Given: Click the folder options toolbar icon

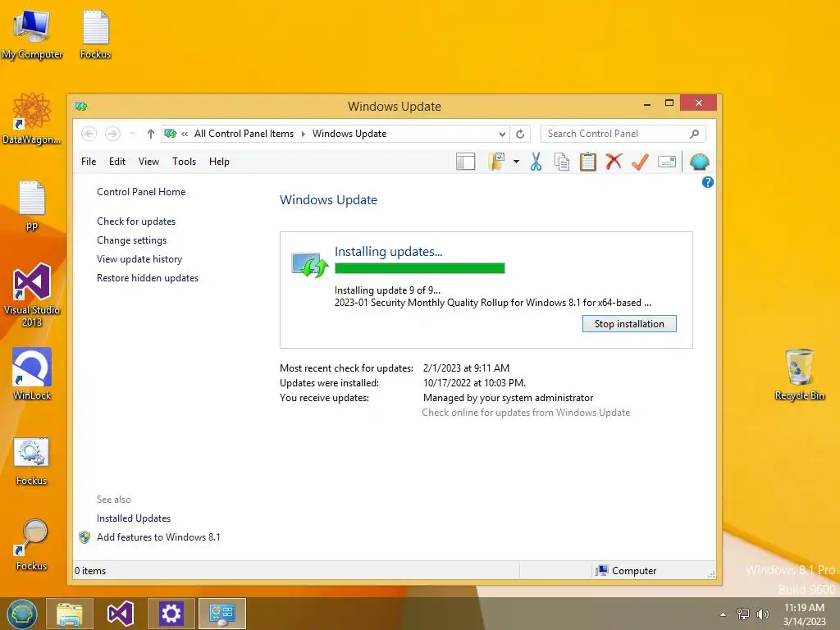Looking at the screenshot, I should (x=496, y=162).
